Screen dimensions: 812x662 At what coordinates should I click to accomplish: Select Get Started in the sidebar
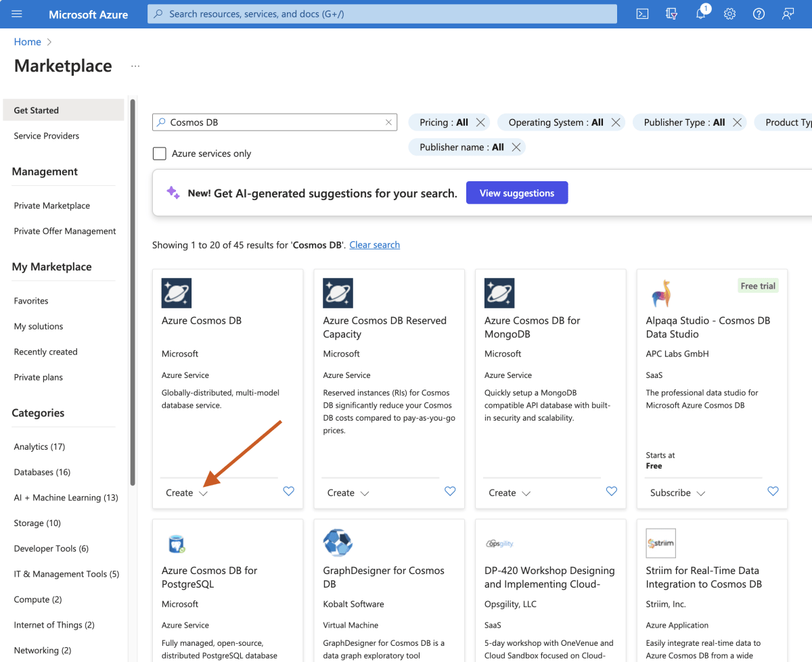(64, 110)
